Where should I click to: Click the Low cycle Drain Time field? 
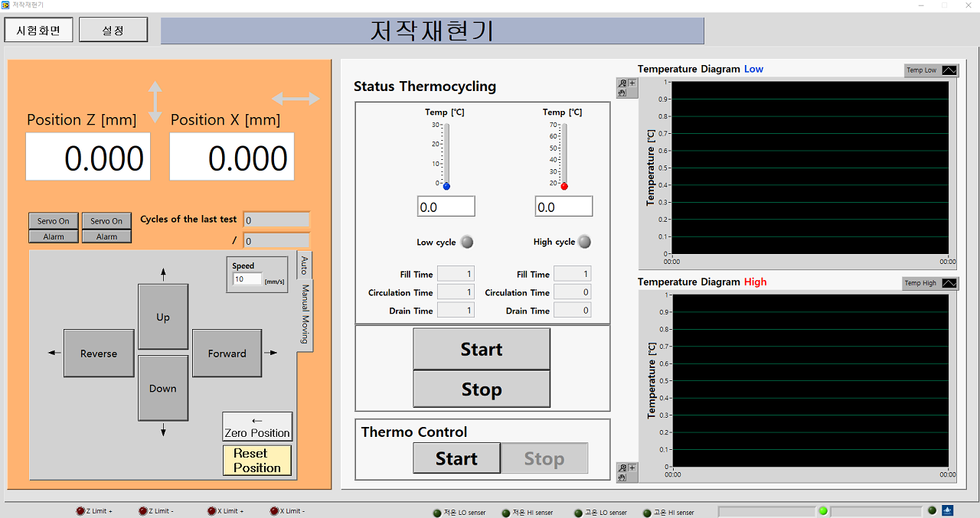[456, 311]
